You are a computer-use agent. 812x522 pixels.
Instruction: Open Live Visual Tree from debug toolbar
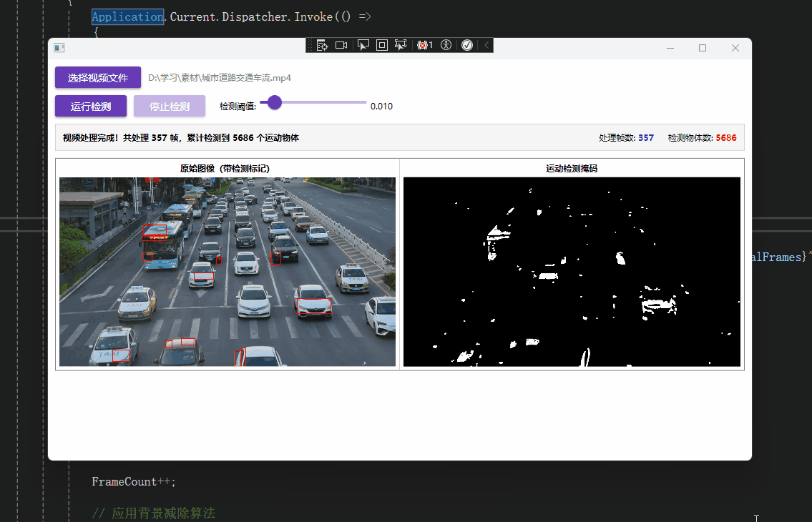coord(322,46)
